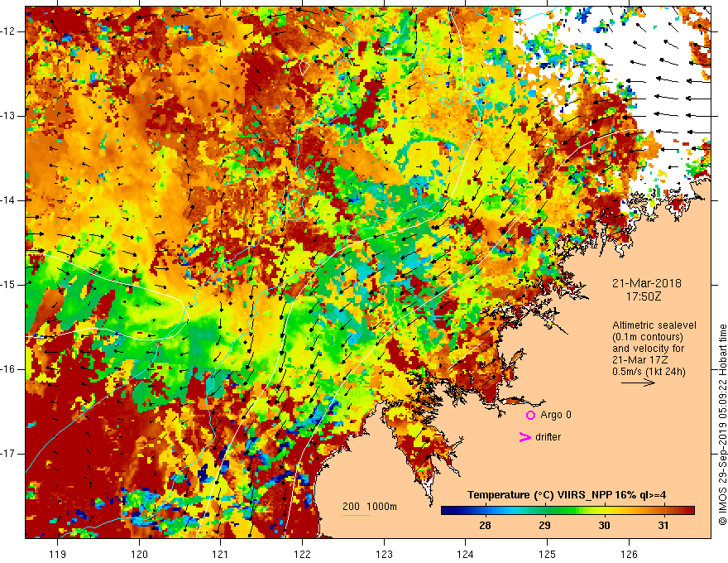Click the 121 longitude axis label

click(x=221, y=554)
